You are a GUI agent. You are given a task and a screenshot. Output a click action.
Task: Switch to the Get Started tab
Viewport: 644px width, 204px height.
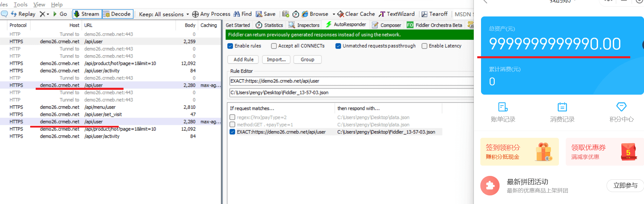(x=238, y=25)
